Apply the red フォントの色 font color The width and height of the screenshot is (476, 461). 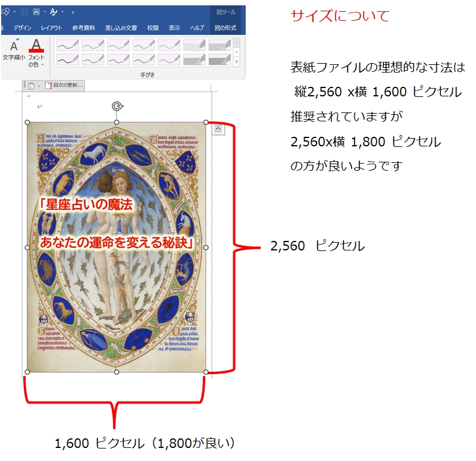click(x=36, y=46)
